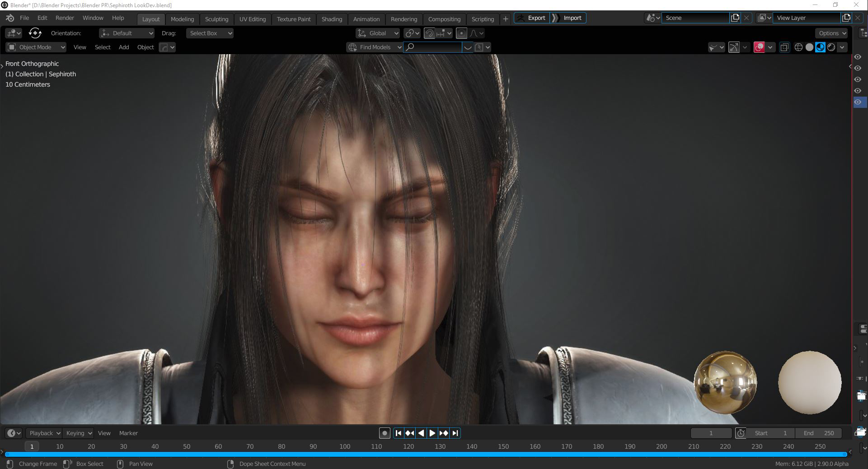
Task: Click the auto keying record button
Action: 385,433
